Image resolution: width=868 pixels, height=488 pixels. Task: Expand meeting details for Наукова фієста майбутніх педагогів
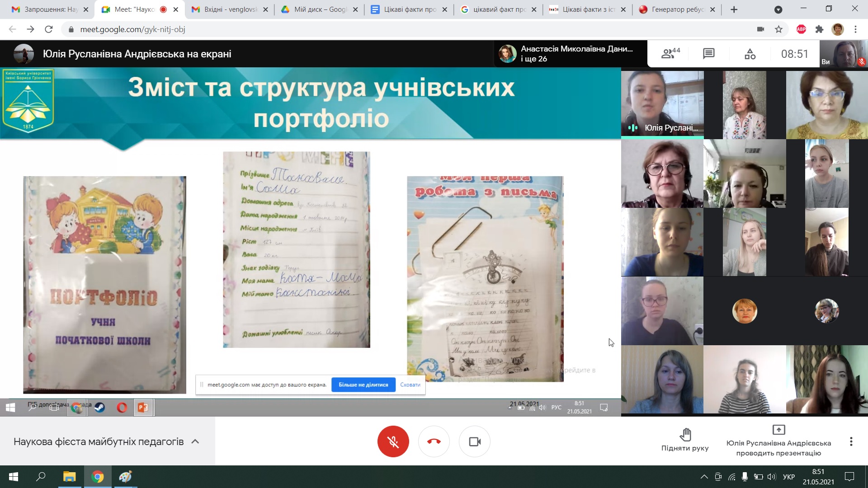(195, 441)
